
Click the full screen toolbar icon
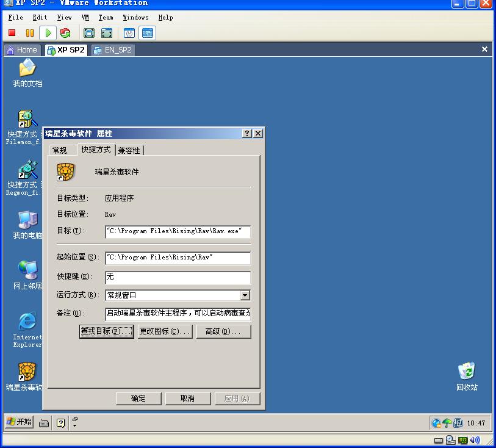click(89, 33)
